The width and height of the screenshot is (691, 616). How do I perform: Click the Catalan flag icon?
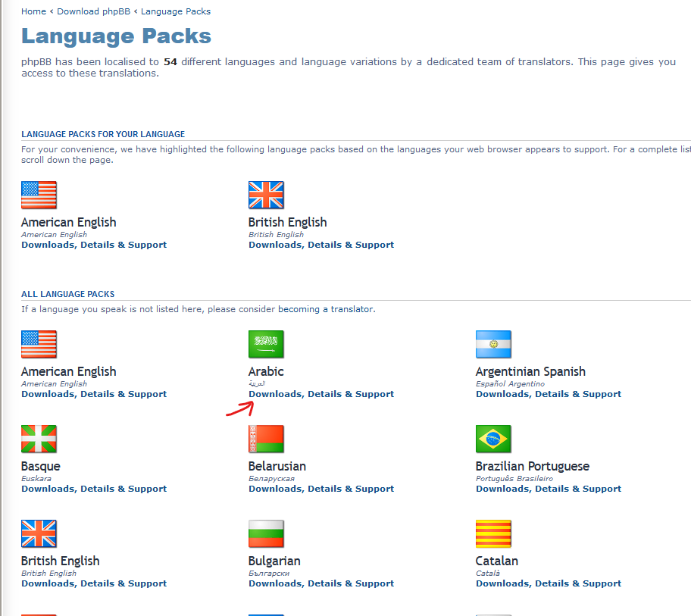[x=493, y=533]
